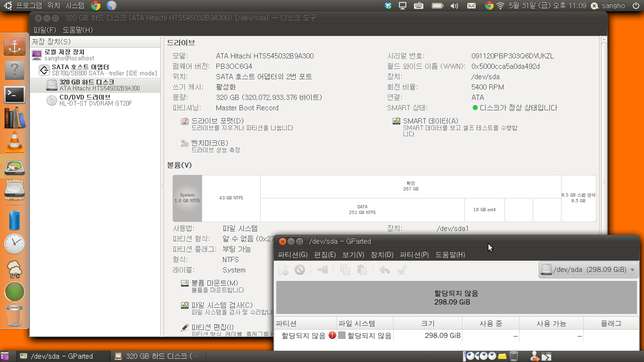644x362 pixels.
Task: Select the DATA 251 GB NTFS volume block
Action: coord(363,210)
